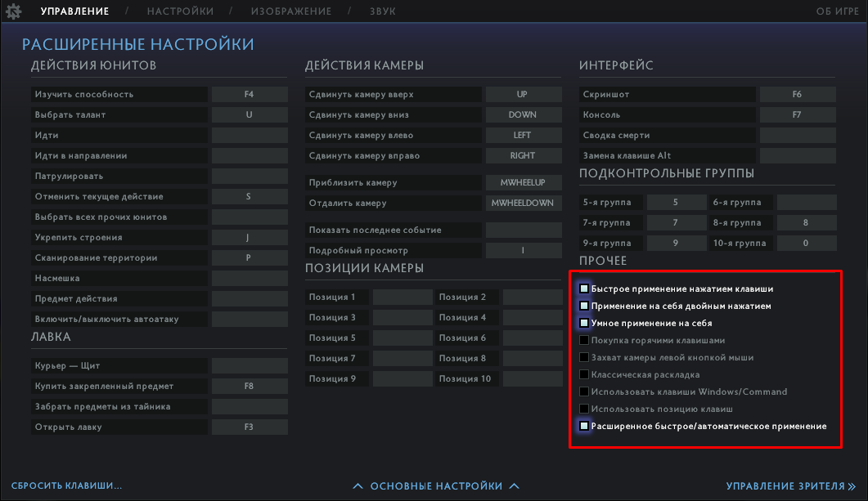Edit the Открыть лавку F3 binding
The height and width of the screenshot is (501, 868).
pyautogui.click(x=250, y=427)
